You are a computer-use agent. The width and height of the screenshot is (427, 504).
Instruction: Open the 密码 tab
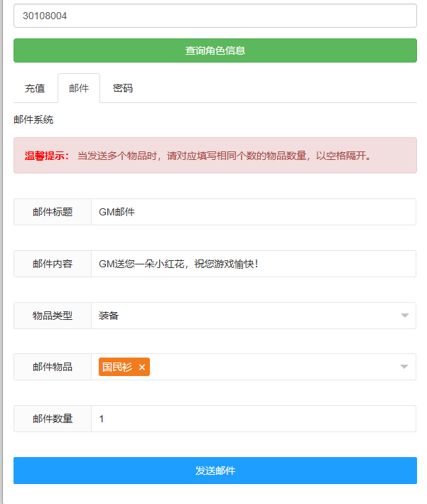pyautogui.click(x=123, y=89)
